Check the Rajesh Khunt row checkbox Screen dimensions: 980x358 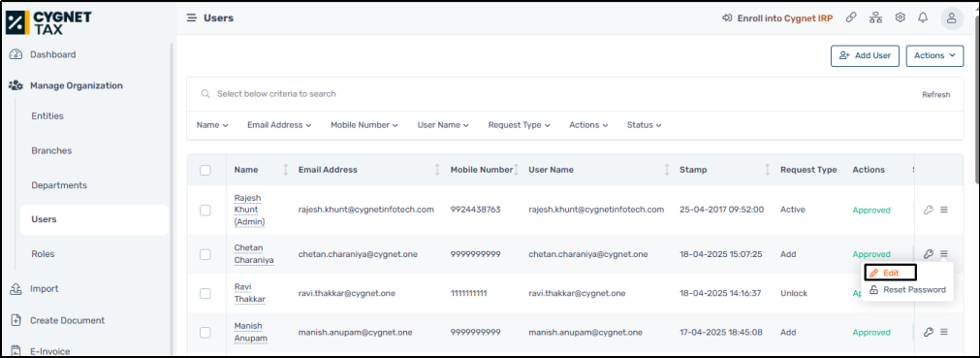(x=205, y=211)
